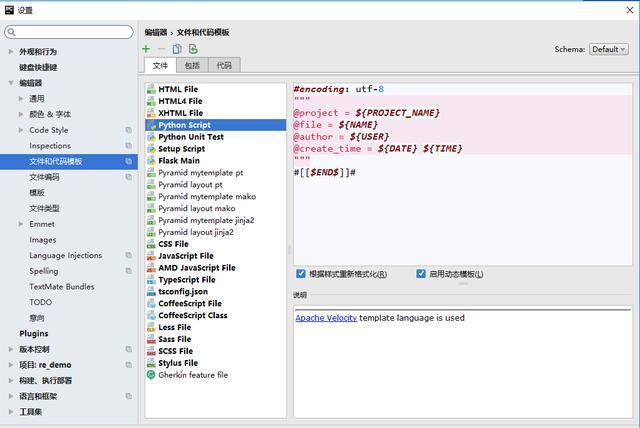Copy the selected template via toolbar icon
The image size is (640, 428).
(x=177, y=49)
